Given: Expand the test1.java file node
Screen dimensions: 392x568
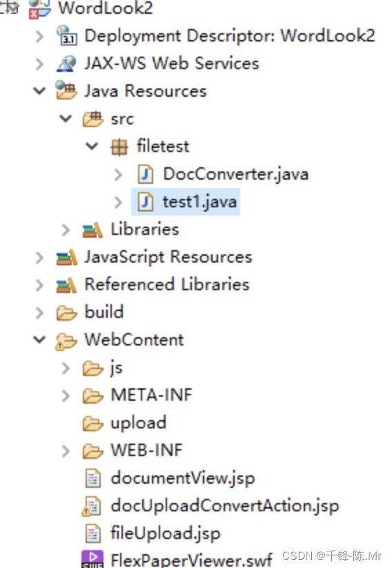Looking at the screenshot, I should [118, 202].
